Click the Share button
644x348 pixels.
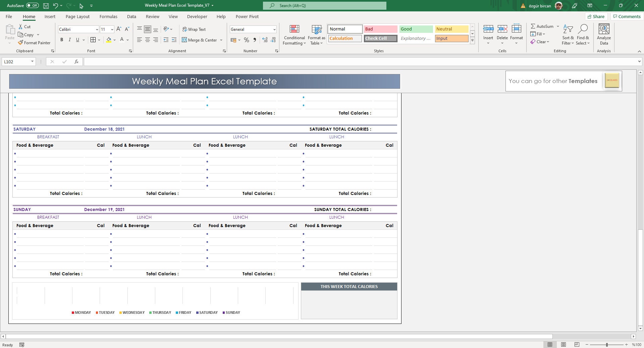coord(596,16)
